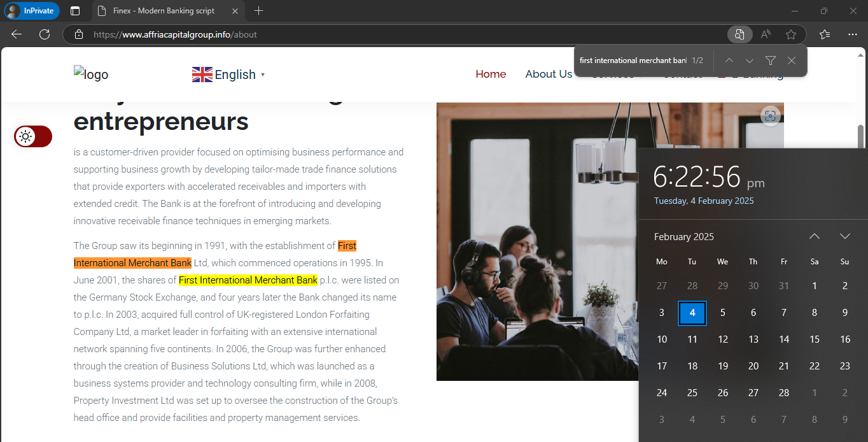Image resolution: width=868 pixels, height=442 pixels.
Task: Select February 24 in the calendar
Action: [x=662, y=393]
